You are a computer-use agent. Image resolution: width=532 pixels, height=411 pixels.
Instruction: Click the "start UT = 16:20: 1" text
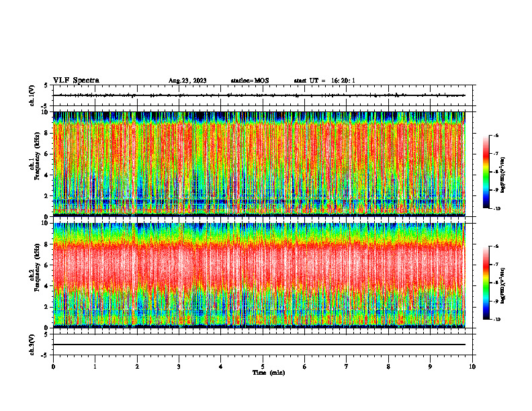pos(324,81)
